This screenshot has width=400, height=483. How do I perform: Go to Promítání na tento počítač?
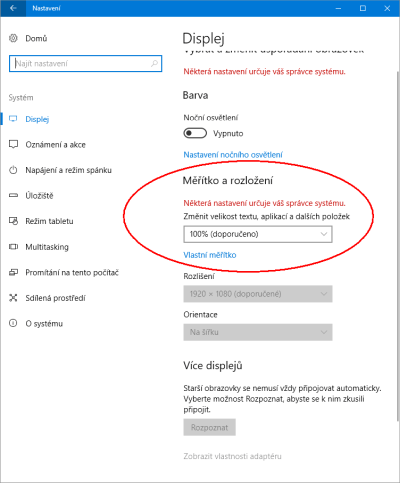[x=72, y=272]
